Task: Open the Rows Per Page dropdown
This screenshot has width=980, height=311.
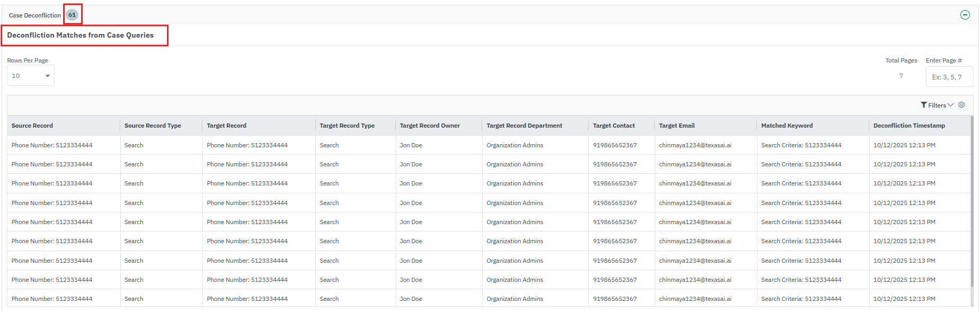Action: pyautogui.click(x=31, y=76)
